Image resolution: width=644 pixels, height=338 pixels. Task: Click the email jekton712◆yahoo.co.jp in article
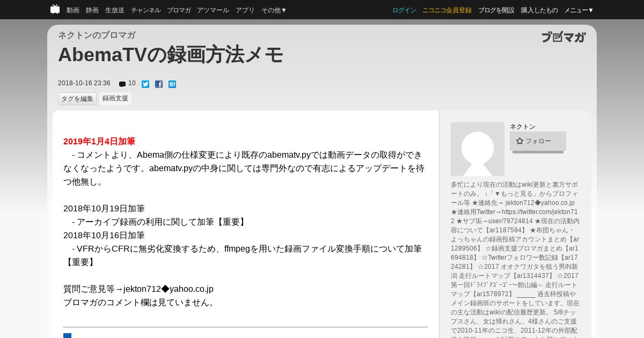point(169,289)
